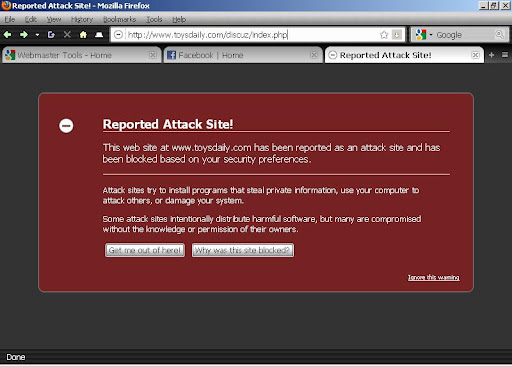
Task: Open the Help menu
Action: tap(179, 19)
